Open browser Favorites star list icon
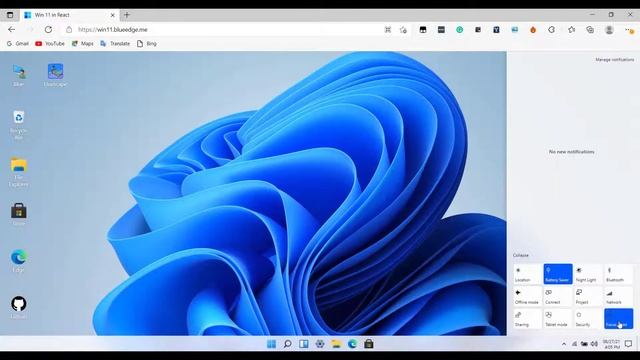This screenshot has width=640, height=360. pos(571,29)
